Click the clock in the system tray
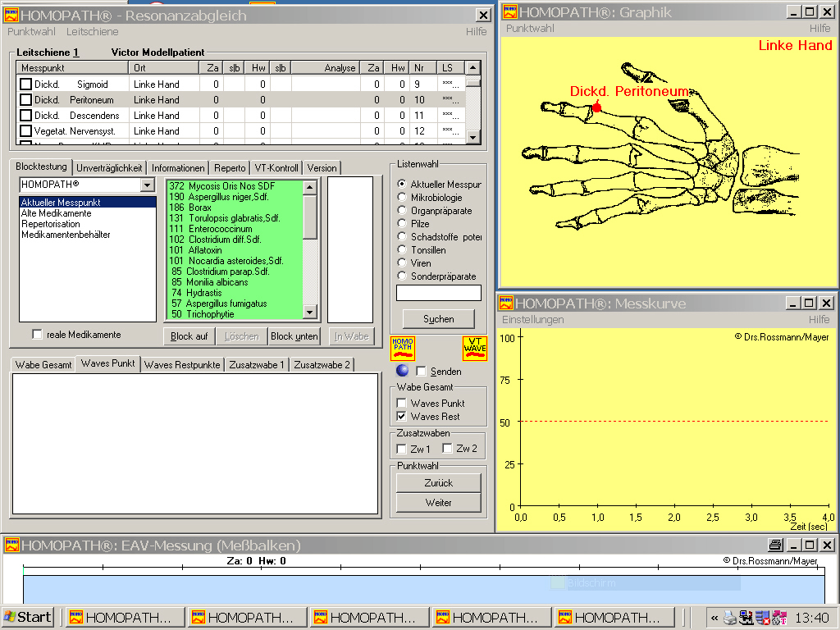This screenshot has width=840, height=630. (811, 618)
